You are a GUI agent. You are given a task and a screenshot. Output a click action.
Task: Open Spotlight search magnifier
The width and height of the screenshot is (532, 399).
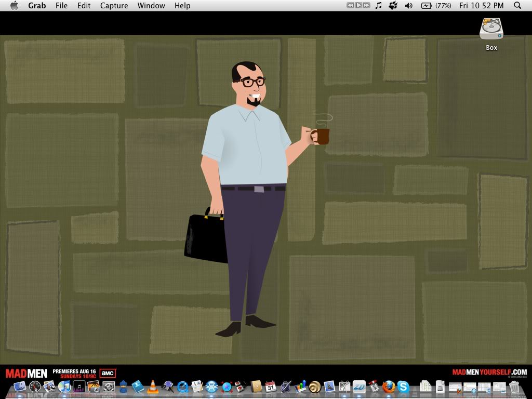517,5
